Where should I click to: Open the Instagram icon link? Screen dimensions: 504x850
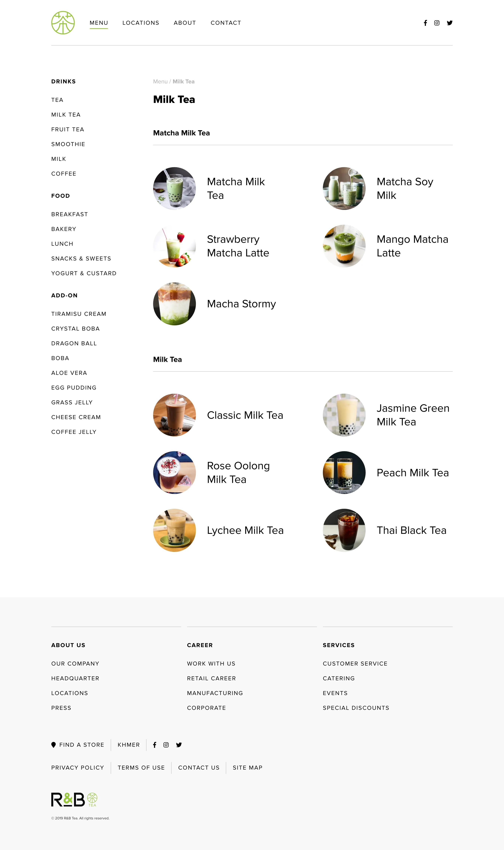pos(437,23)
